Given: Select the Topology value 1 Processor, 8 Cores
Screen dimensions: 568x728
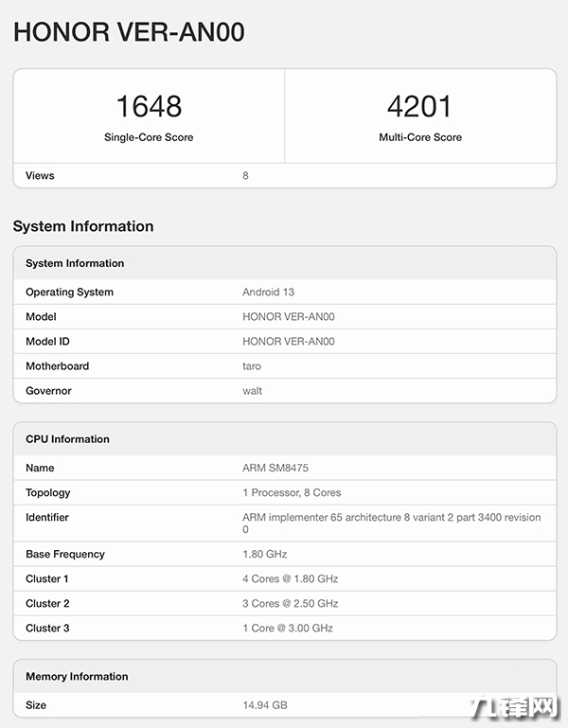Looking at the screenshot, I should tap(292, 493).
